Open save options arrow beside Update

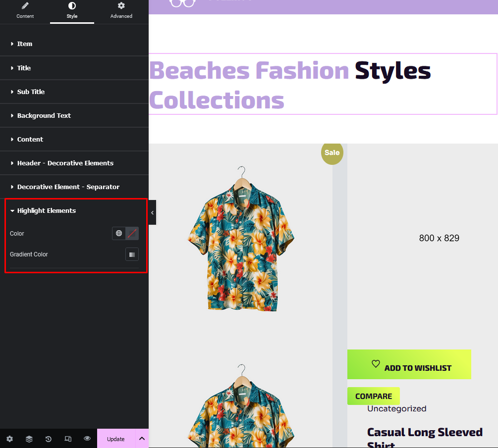(x=142, y=439)
